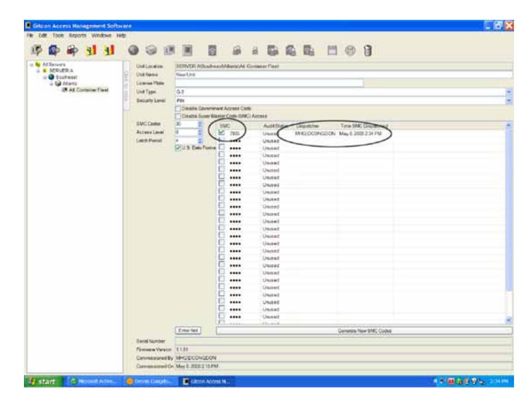Viewport: 532px width, 406px height.
Task: Adjust the SMC Codes spinner arrows
Action: (200, 124)
